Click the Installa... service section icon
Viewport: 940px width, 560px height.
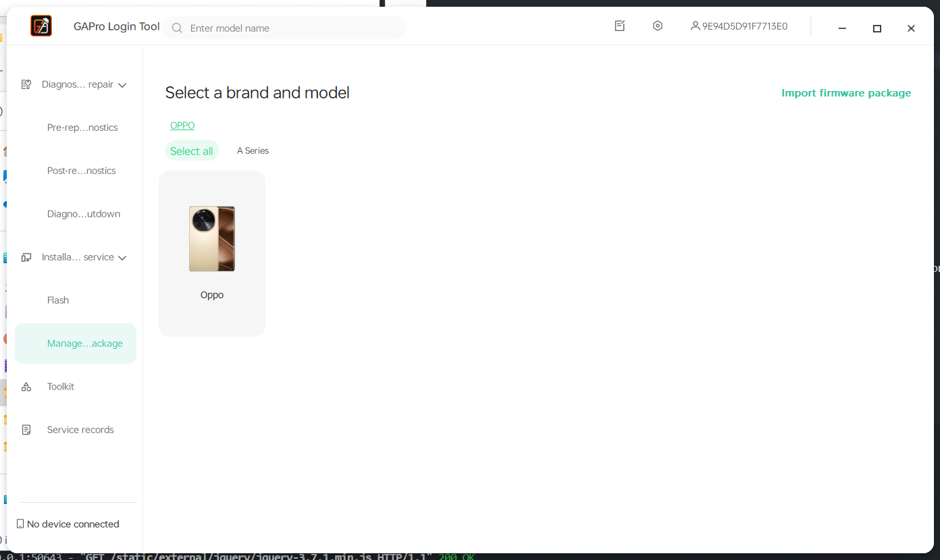coord(26,257)
